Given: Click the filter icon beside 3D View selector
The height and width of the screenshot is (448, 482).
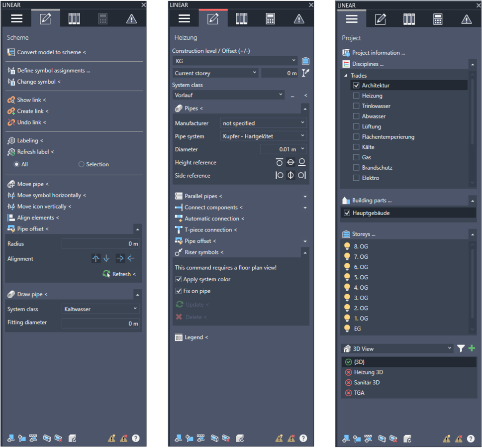Looking at the screenshot, I should coord(461,348).
